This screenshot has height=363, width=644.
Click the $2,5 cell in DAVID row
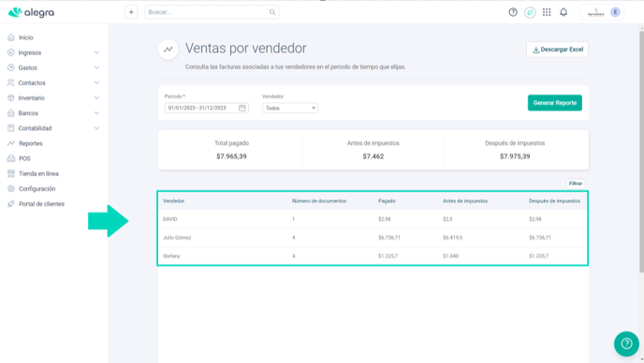447,219
